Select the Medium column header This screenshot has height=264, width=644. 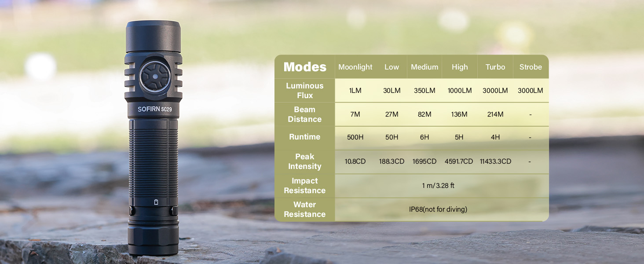(424, 67)
